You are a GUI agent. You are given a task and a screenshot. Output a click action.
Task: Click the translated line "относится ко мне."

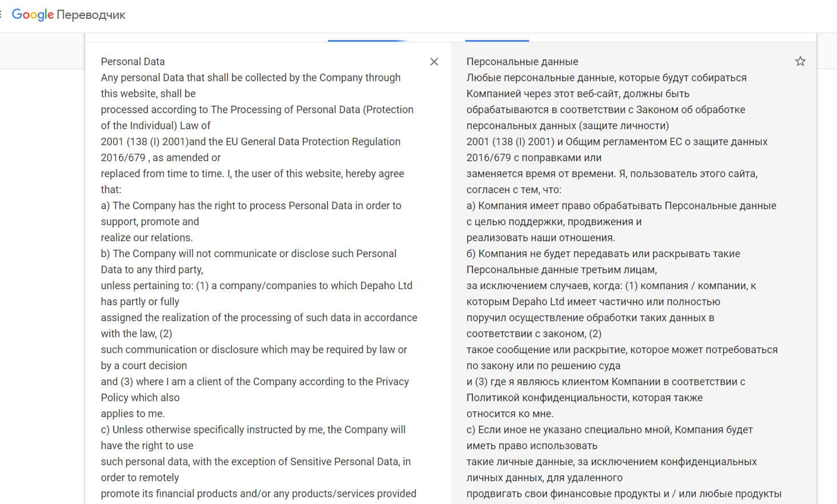click(x=510, y=414)
